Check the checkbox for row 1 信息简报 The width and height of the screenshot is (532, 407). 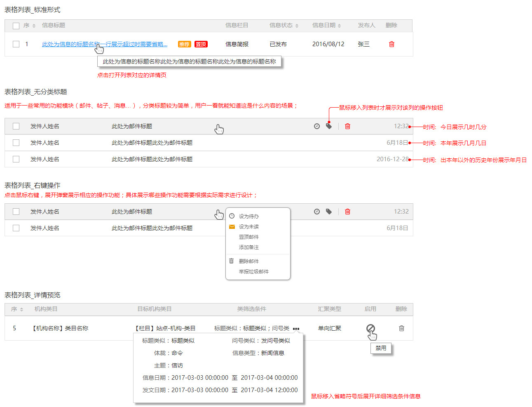coord(16,44)
